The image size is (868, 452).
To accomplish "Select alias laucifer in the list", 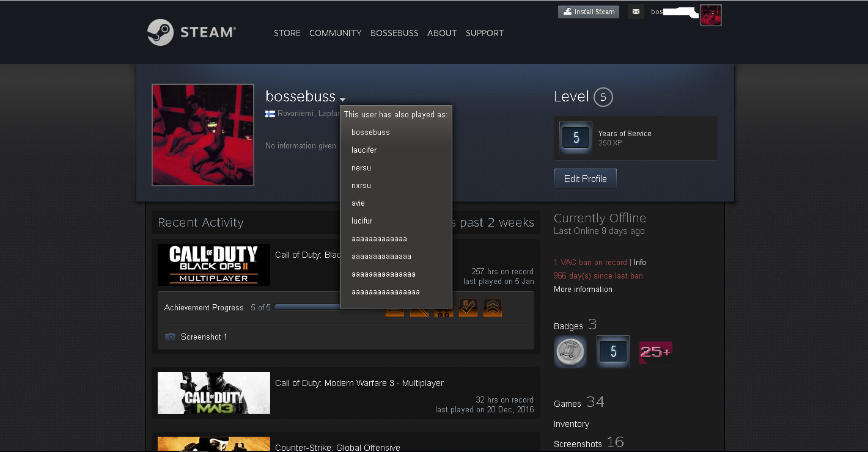I will pos(364,150).
